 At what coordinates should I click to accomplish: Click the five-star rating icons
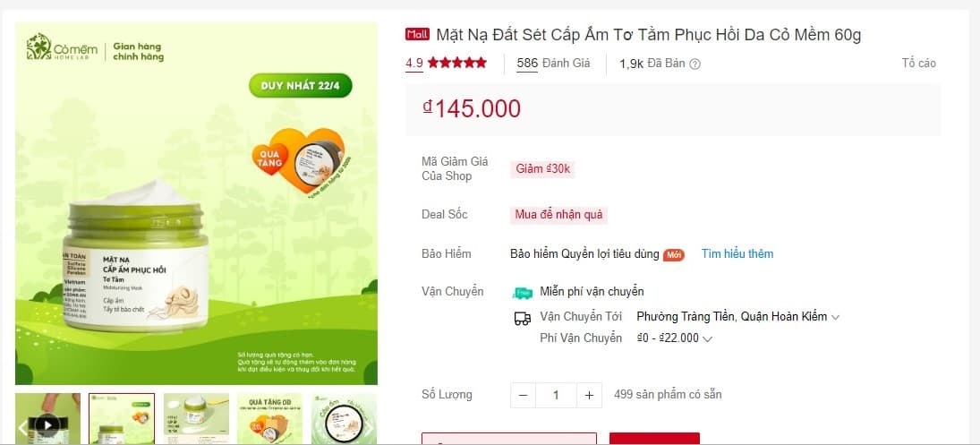456,64
